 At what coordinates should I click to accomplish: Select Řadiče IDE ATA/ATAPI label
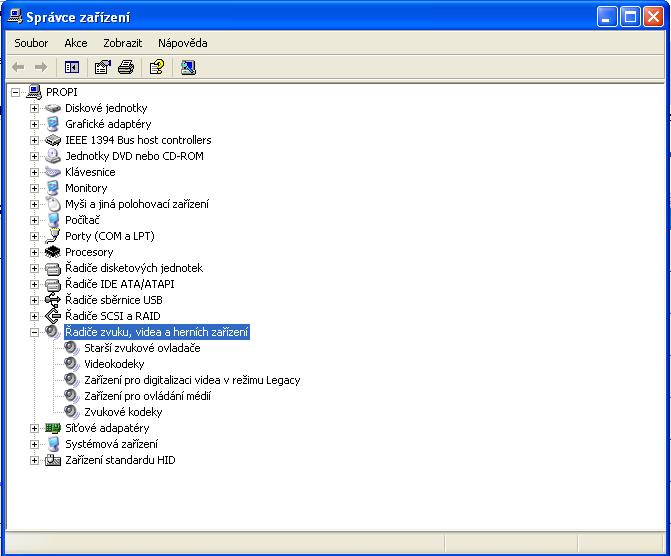pos(120,284)
